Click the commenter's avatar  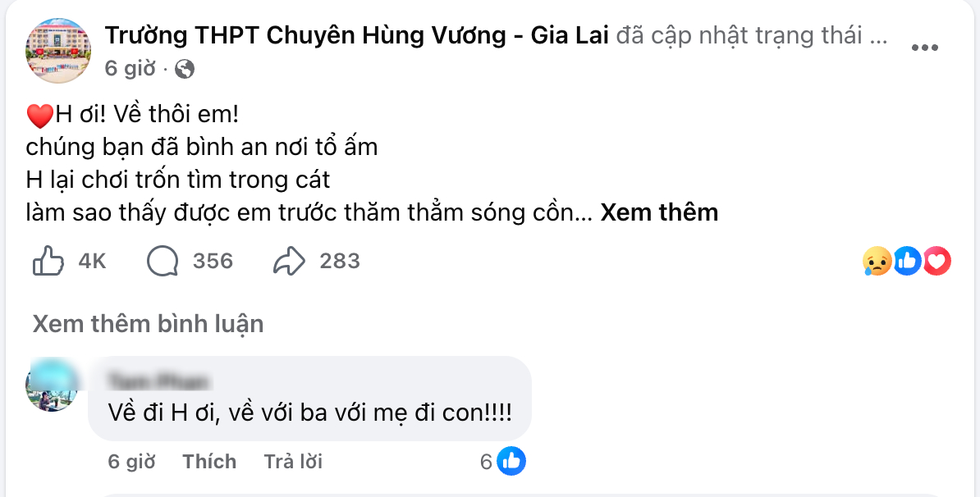point(51,385)
